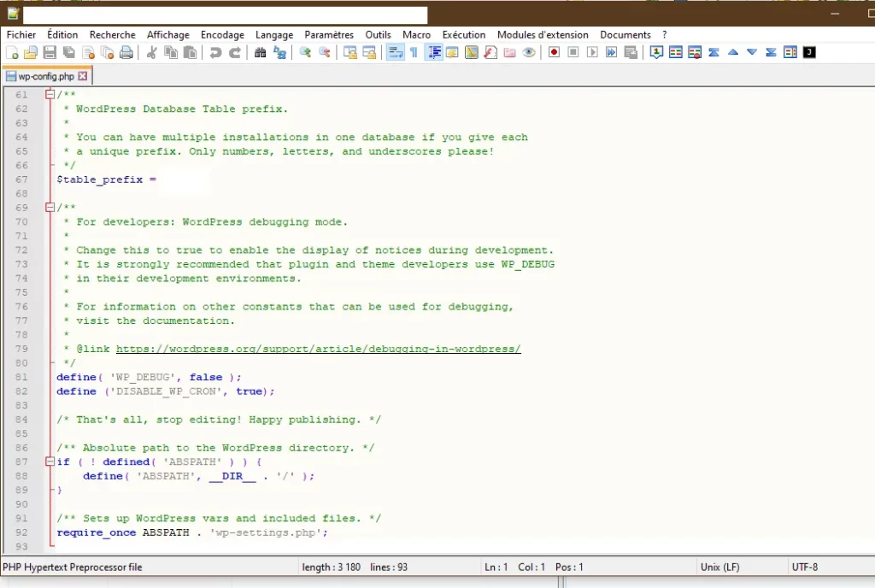The width and height of the screenshot is (875, 588).
Task: Open the Encodage menu
Action: pos(223,34)
